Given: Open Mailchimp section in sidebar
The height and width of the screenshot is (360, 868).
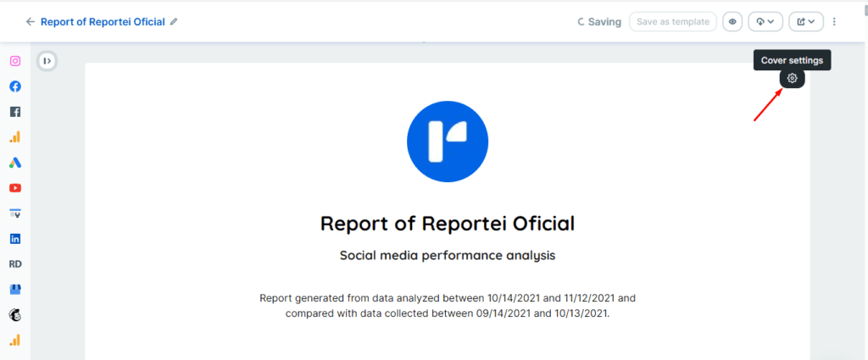Looking at the screenshot, I should (x=15, y=315).
